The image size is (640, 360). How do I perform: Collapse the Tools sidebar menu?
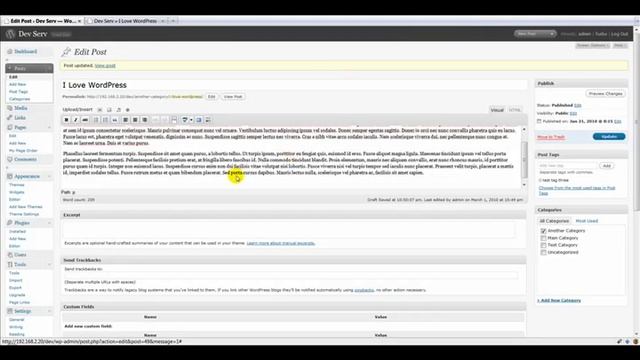click(50, 264)
